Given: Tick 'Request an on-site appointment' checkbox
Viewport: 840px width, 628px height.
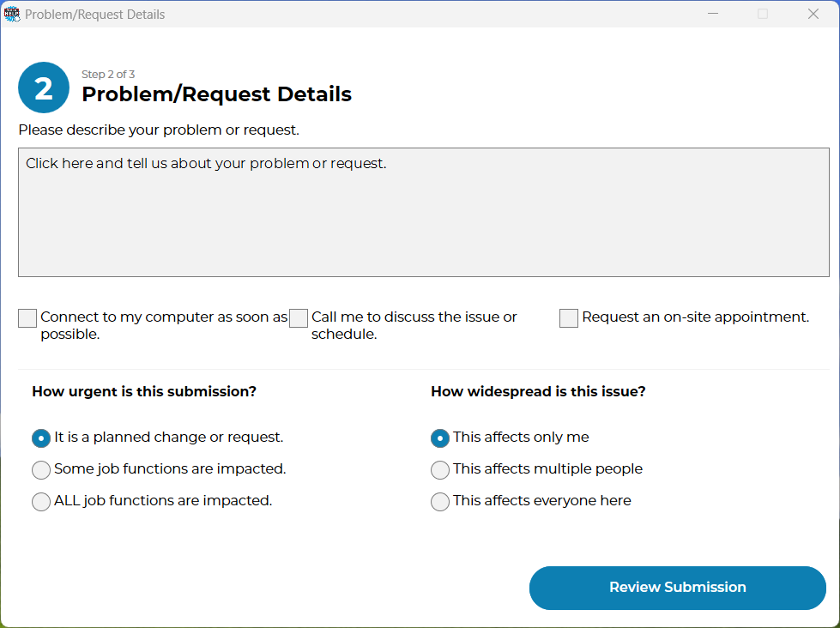Looking at the screenshot, I should (569, 318).
